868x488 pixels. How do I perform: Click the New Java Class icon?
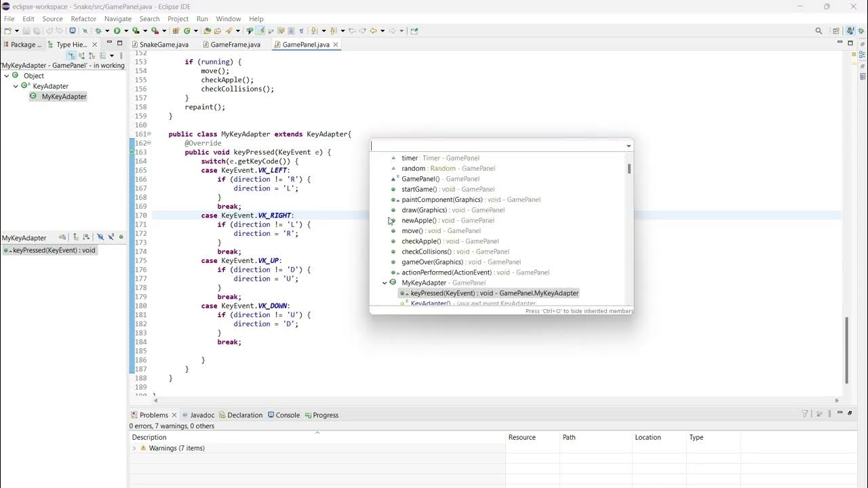coord(186,30)
